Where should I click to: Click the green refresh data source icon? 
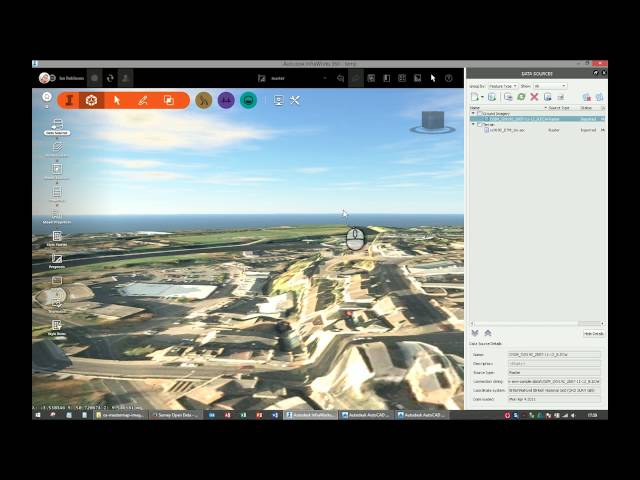point(521,97)
